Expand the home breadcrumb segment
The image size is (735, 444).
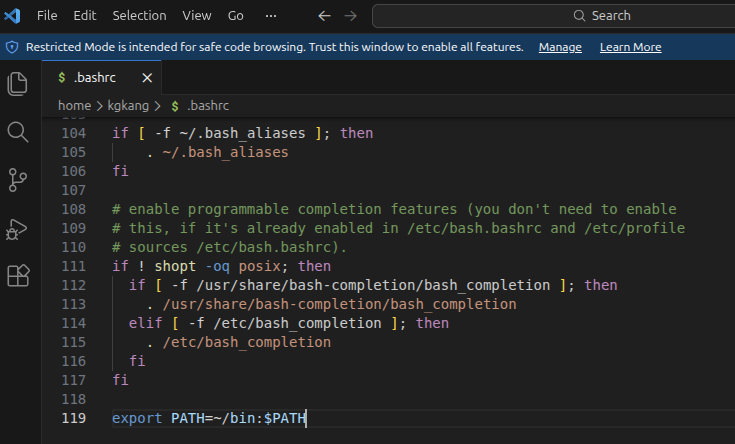75,105
